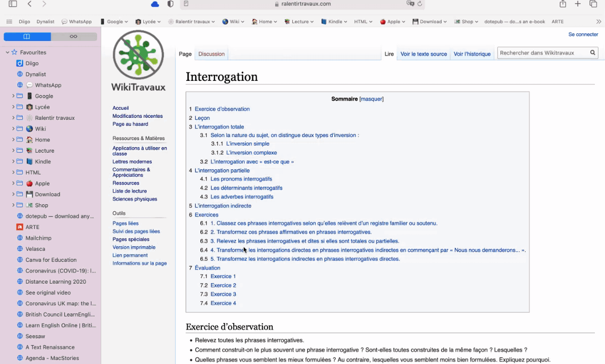Click the WikiTravaux logo
Image resolution: width=605 pixels, height=364 pixels.
138,61
